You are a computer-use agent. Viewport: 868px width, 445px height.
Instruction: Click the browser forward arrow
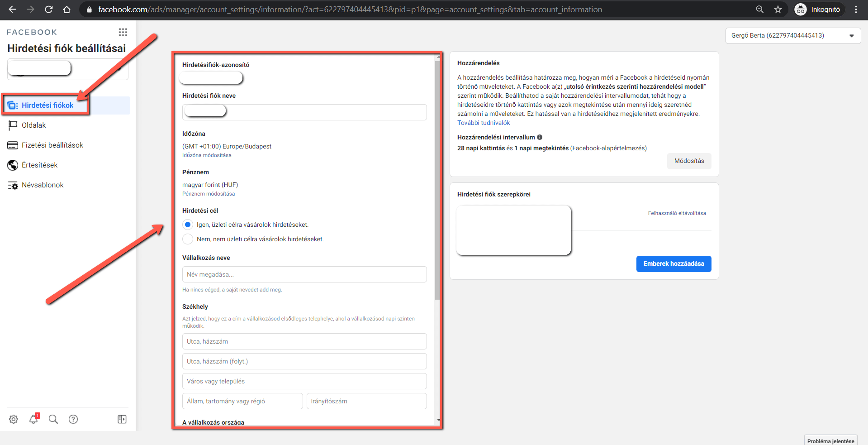pyautogui.click(x=30, y=10)
